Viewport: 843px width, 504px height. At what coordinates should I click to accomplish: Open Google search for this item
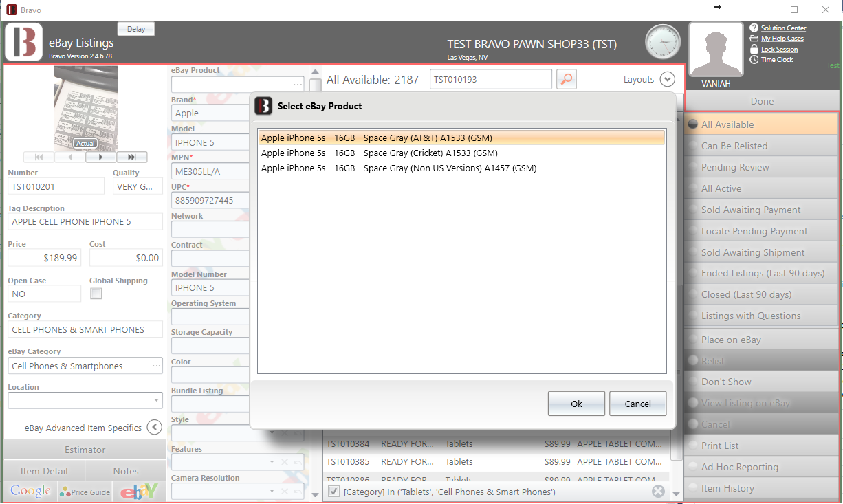(x=30, y=491)
